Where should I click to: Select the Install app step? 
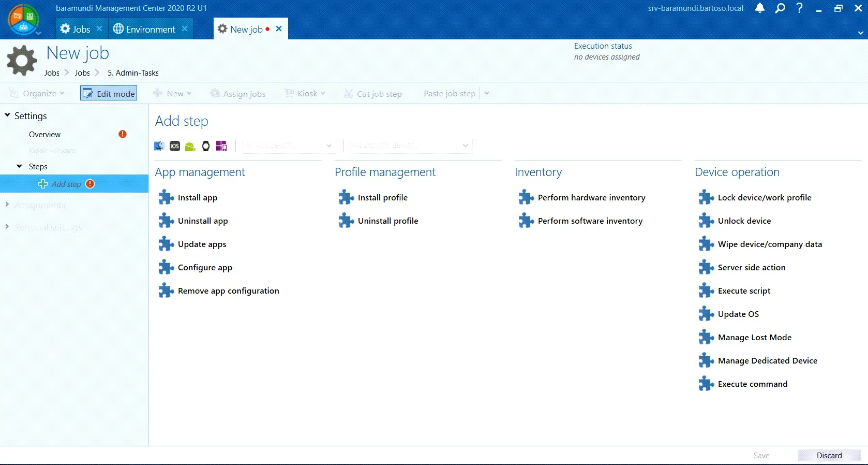pyautogui.click(x=197, y=197)
